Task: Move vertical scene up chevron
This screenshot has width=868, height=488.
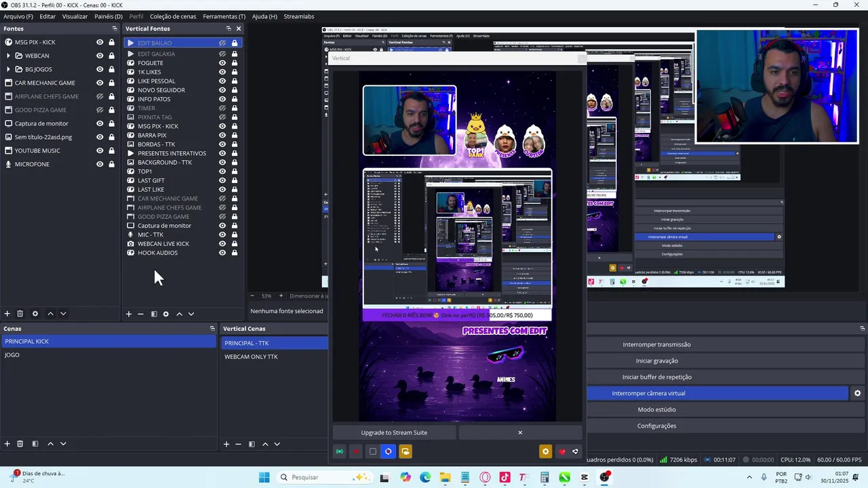Action: click(265, 444)
